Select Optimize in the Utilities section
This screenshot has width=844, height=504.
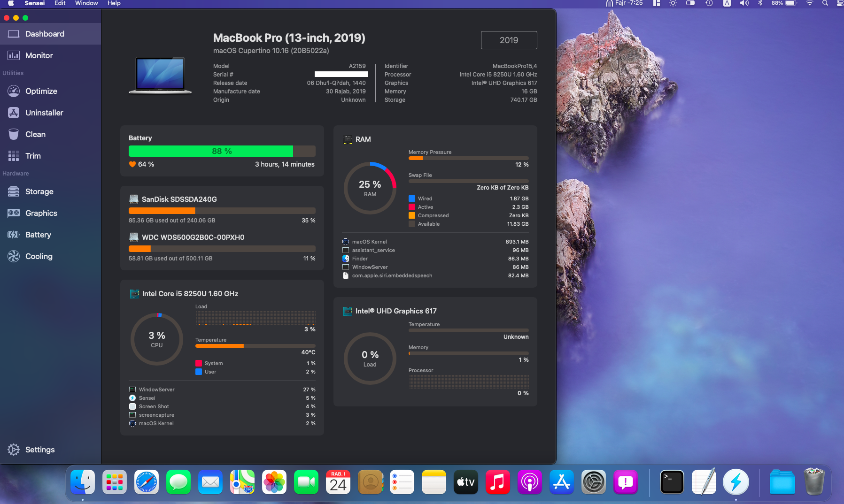[x=50, y=91]
